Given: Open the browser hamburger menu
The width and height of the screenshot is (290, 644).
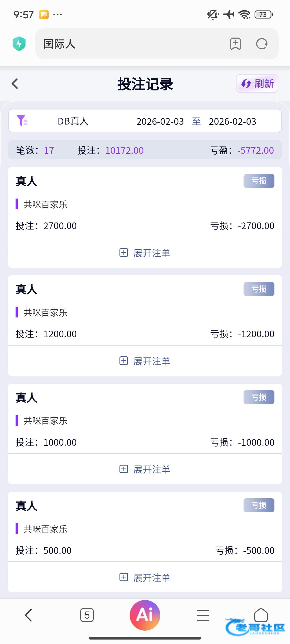Looking at the screenshot, I should [x=203, y=615].
